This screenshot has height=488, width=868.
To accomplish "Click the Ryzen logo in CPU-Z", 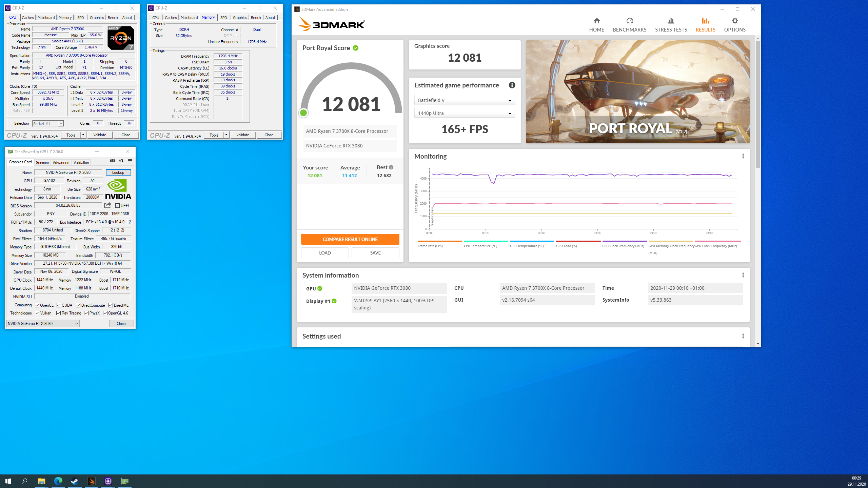I will 121,38.
